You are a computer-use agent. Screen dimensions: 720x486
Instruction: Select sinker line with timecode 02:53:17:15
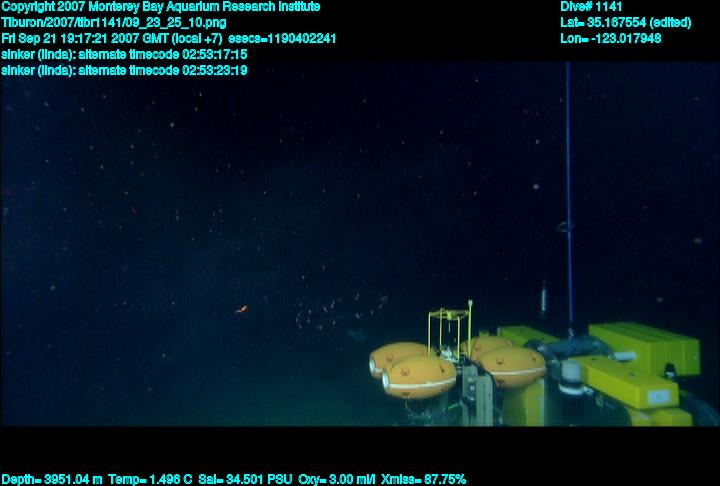point(124,54)
